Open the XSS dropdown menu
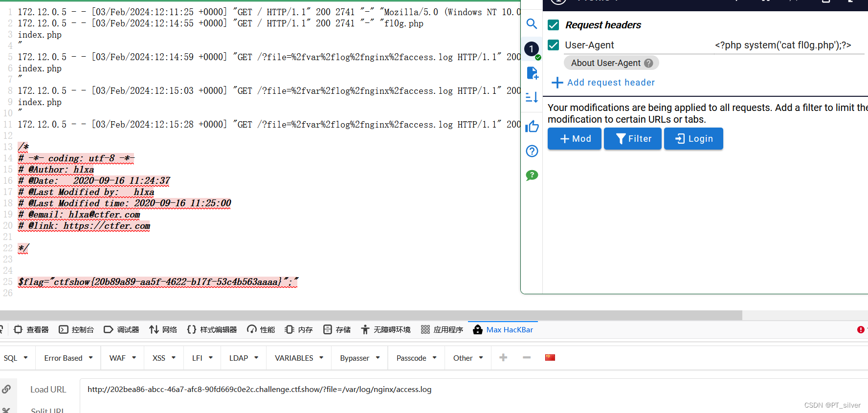The height and width of the screenshot is (413, 868). (164, 358)
